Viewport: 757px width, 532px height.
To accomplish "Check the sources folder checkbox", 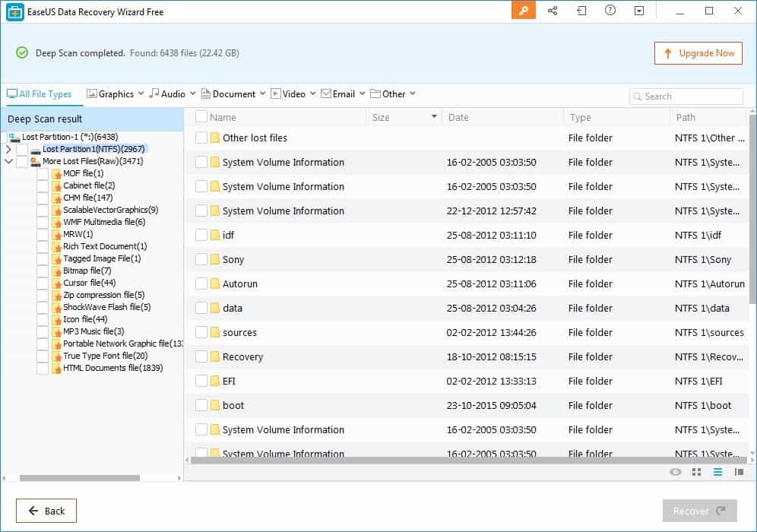I will [201, 332].
